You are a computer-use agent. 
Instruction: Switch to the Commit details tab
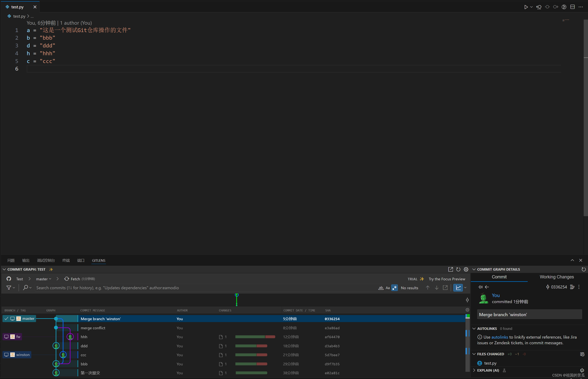499,277
